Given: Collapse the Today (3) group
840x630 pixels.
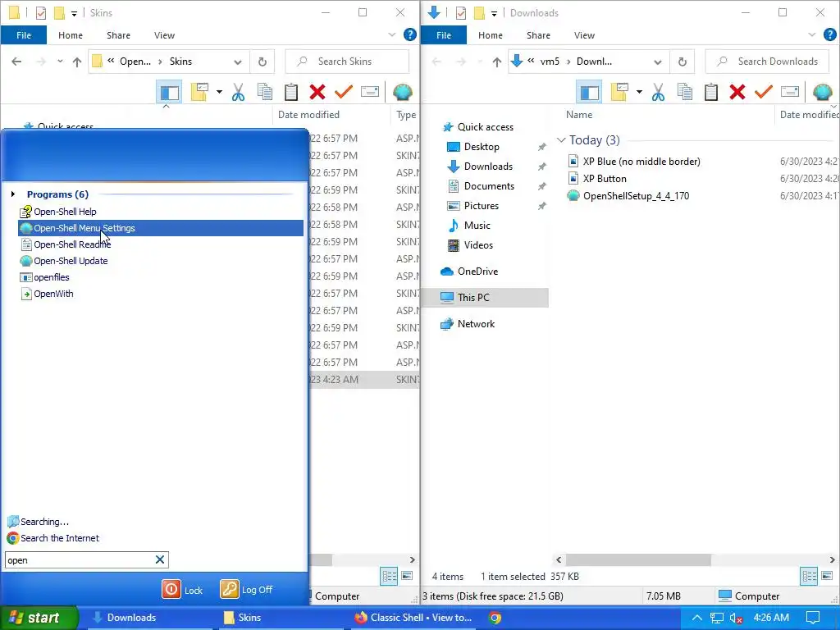Looking at the screenshot, I should [x=561, y=139].
